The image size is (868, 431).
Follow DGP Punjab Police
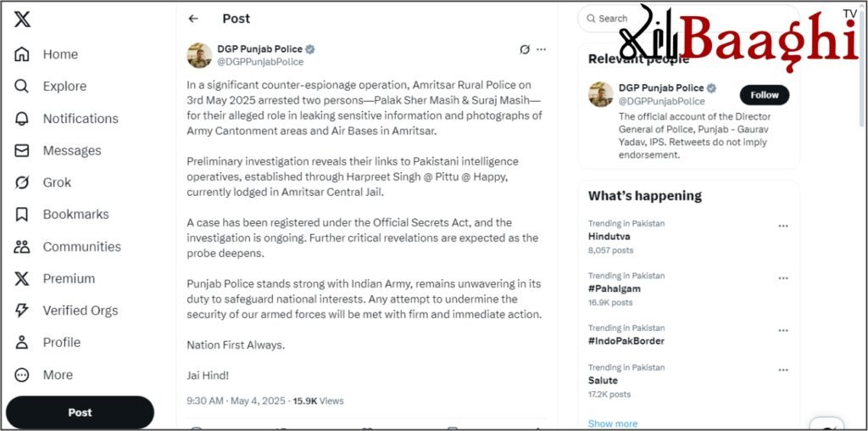point(764,95)
